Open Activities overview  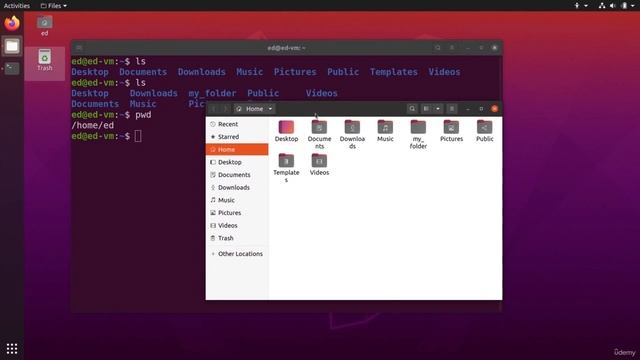17,6
